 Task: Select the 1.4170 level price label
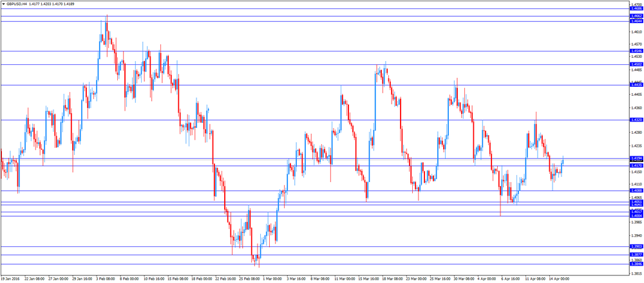[636, 165]
